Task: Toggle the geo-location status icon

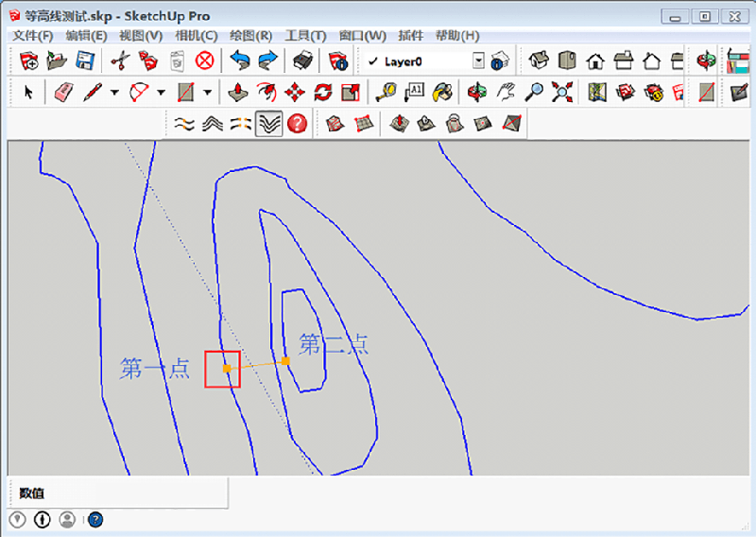Action: pos(18,519)
